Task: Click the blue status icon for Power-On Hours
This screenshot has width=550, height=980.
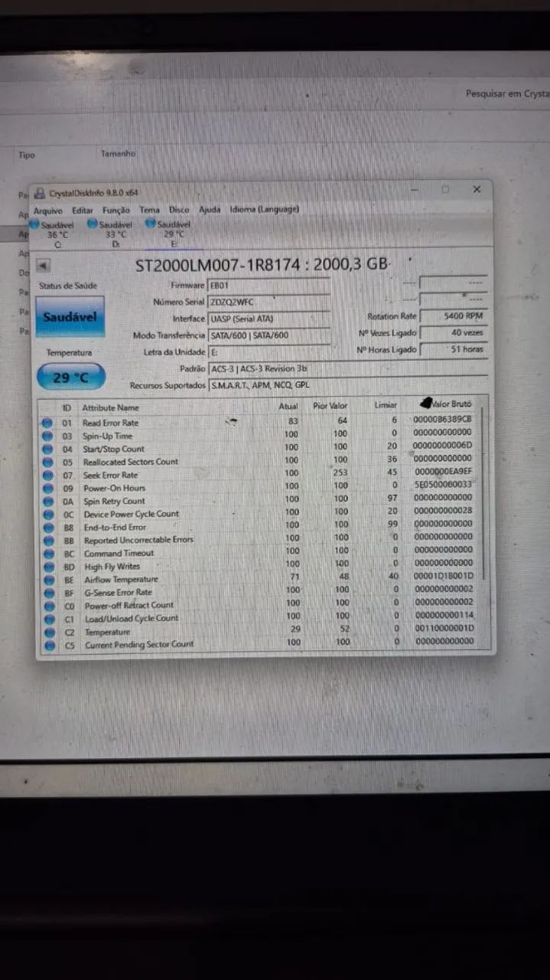Action: pyautogui.click(x=47, y=488)
